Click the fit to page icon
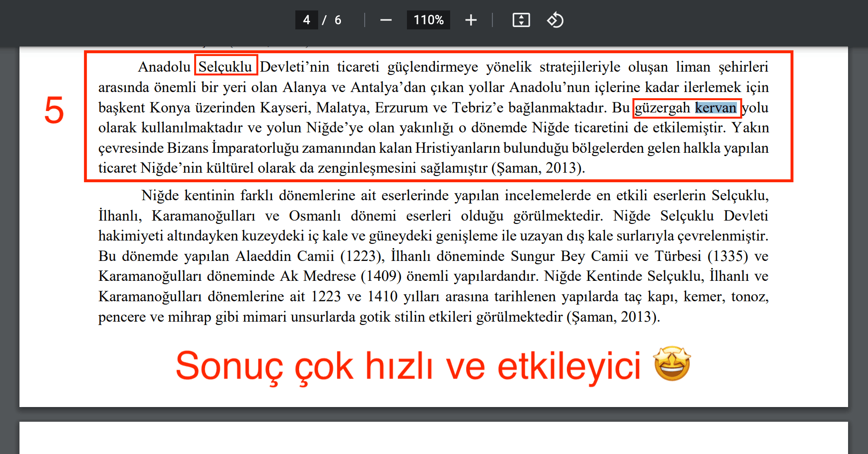Image resolution: width=868 pixels, height=454 pixels. 521,20
